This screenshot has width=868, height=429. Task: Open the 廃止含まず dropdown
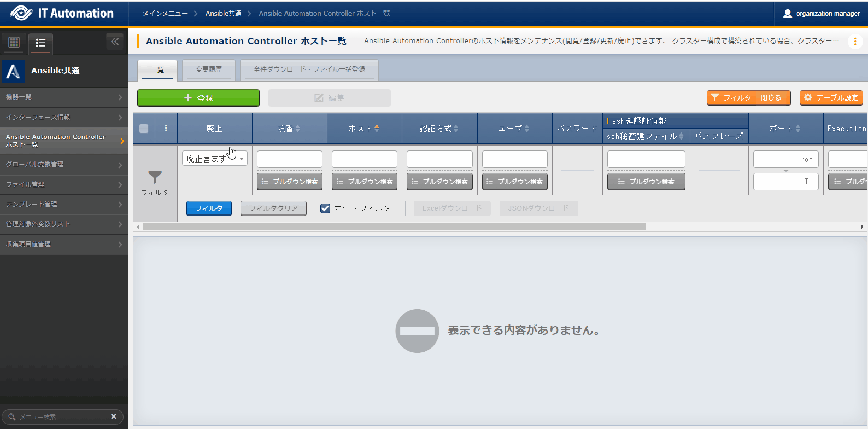coord(214,159)
